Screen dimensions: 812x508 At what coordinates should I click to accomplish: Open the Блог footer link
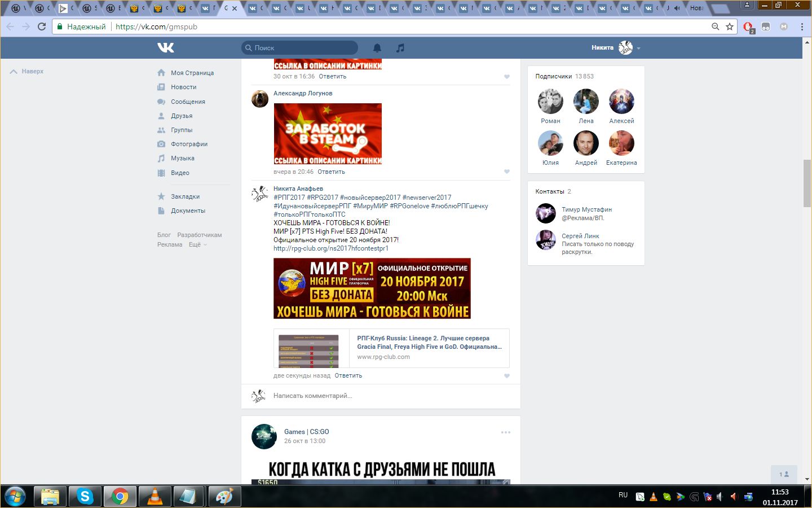pyautogui.click(x=164, y=235)
